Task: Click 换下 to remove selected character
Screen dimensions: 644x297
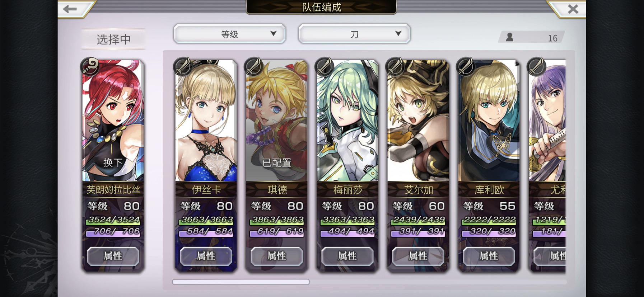Action: coord(113,162)
